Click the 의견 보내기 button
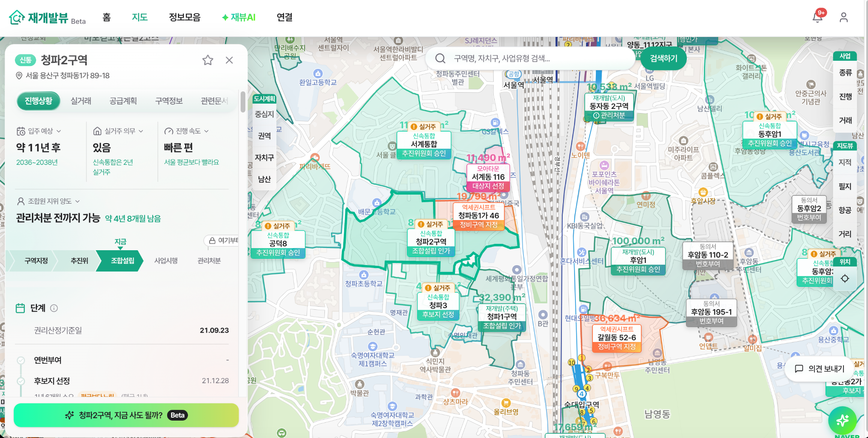 click(x=819, y=368)
